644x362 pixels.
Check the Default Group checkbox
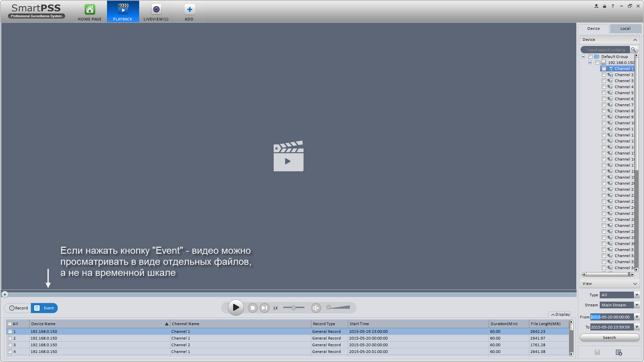point(590,57)
